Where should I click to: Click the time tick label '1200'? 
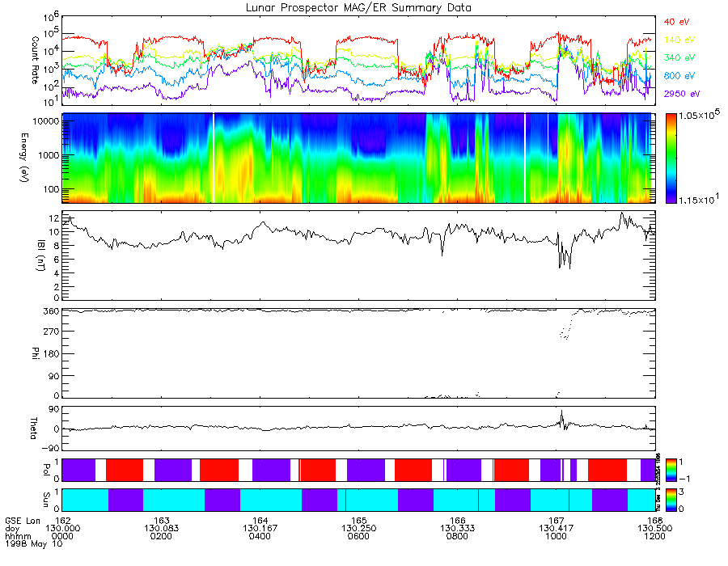click(654, 536)
